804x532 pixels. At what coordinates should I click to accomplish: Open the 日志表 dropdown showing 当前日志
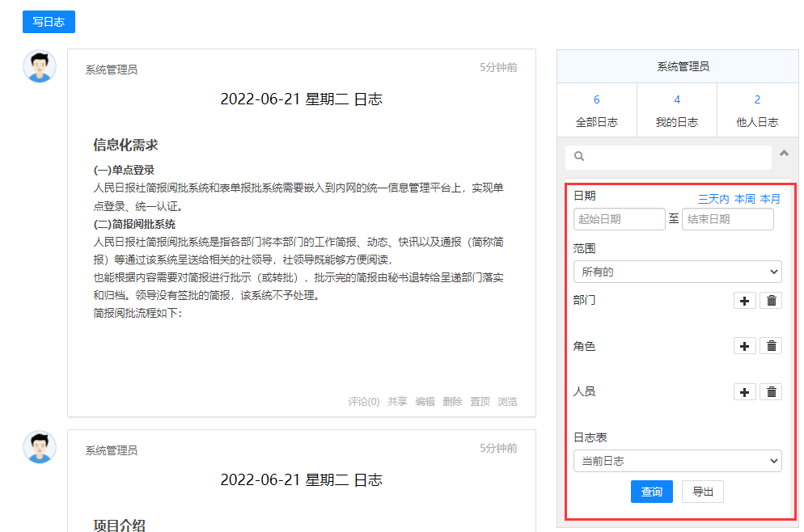click(677, 461)
